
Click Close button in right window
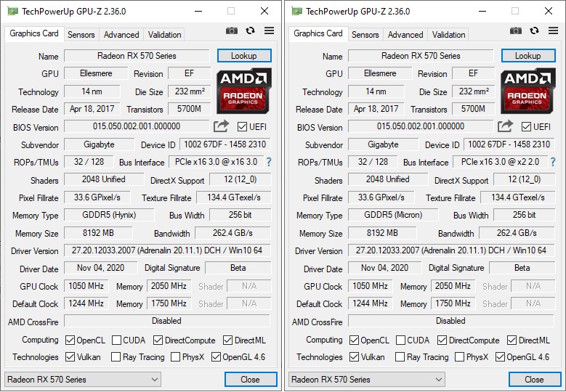(535, 380)
